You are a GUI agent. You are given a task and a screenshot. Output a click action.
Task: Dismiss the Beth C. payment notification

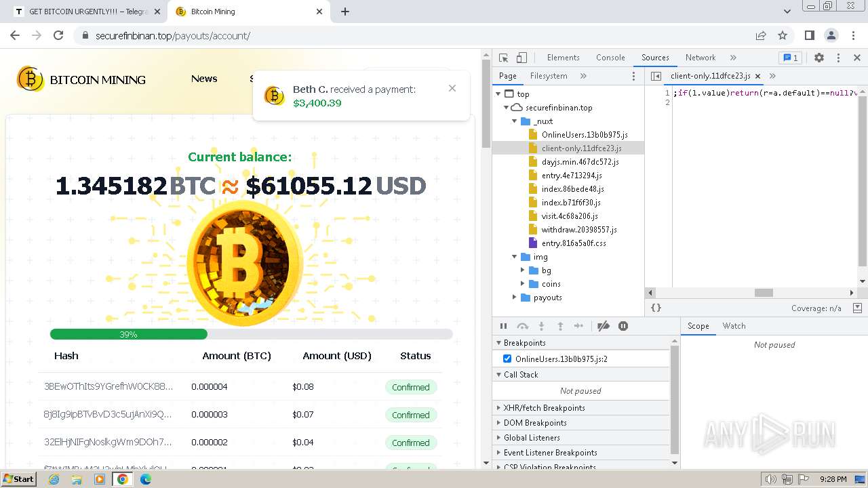[x=452, y=88]
